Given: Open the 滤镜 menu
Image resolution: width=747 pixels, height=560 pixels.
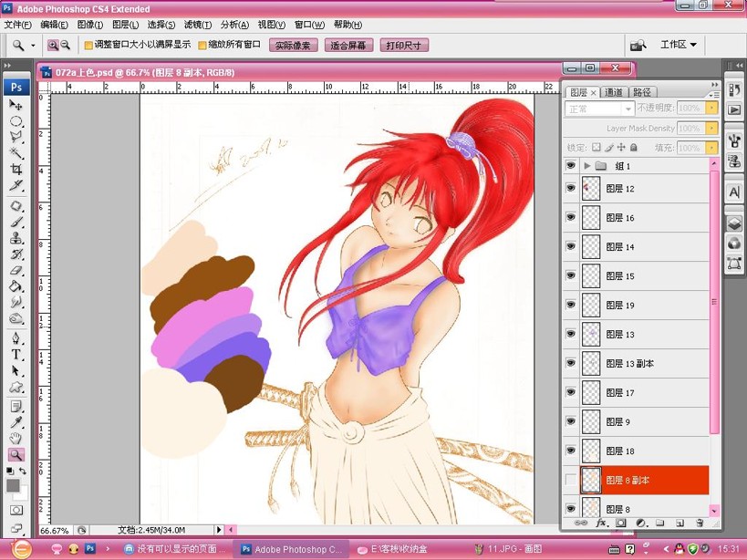Looking at the screenshot, I should coord(197,25).
